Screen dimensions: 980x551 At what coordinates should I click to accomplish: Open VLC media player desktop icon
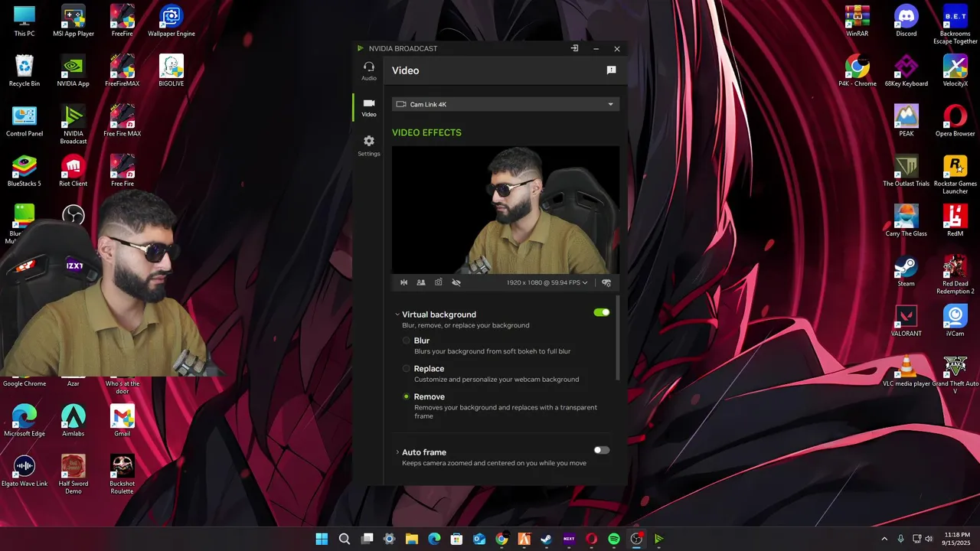click(906, 370)
